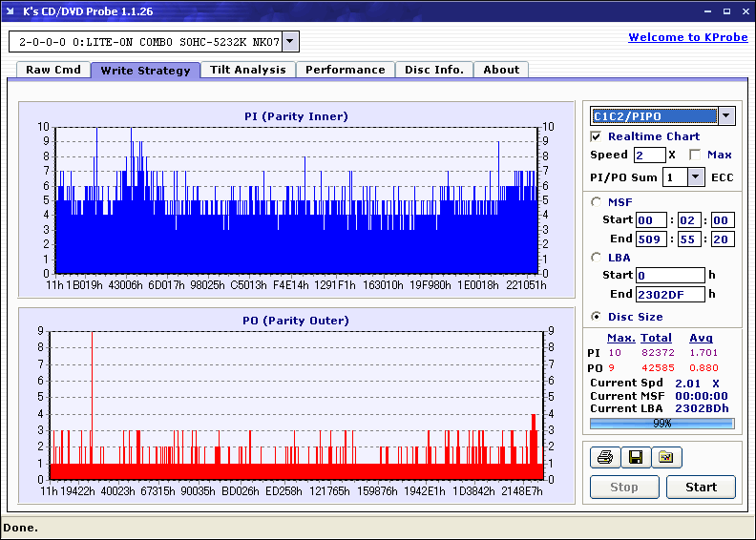Select the MSF radio button
Screen dimensions: 756x540
[x=597, y=202]
